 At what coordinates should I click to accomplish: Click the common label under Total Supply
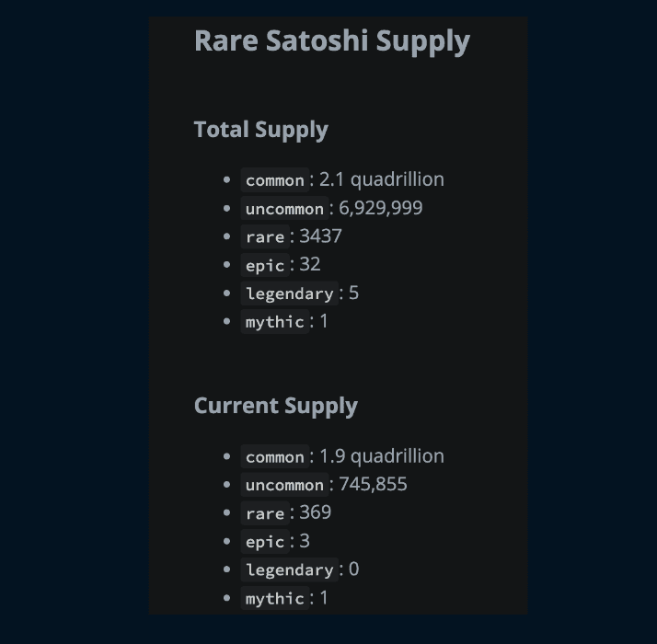[274, 180]
